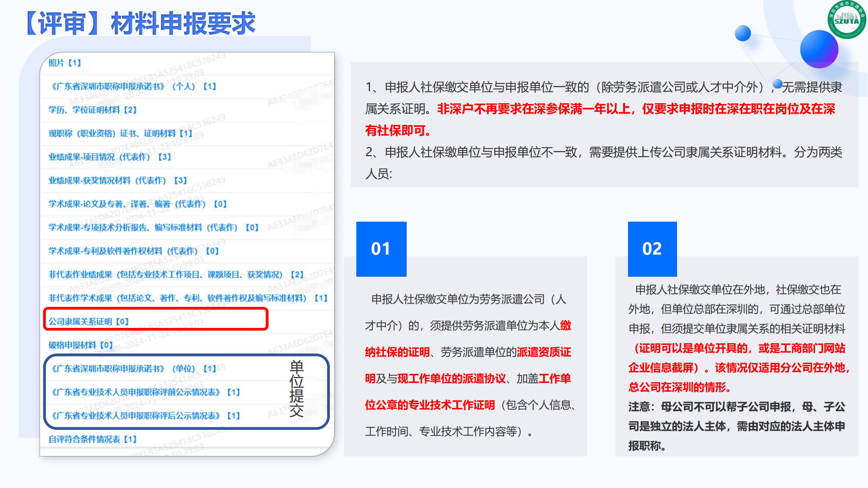This screenshot has width=868, height=488.
Task: Select 学术成果-专项技术分析报告、编写标准材料 row
Action: tap(154, 227)
